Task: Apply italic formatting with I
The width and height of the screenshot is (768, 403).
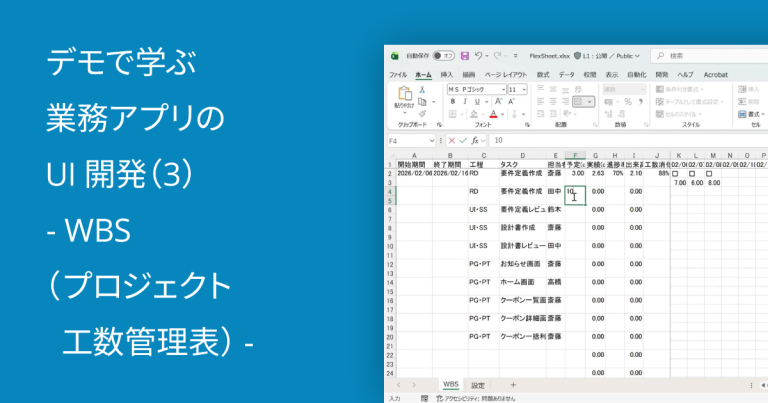Action: tap(465, 101)
